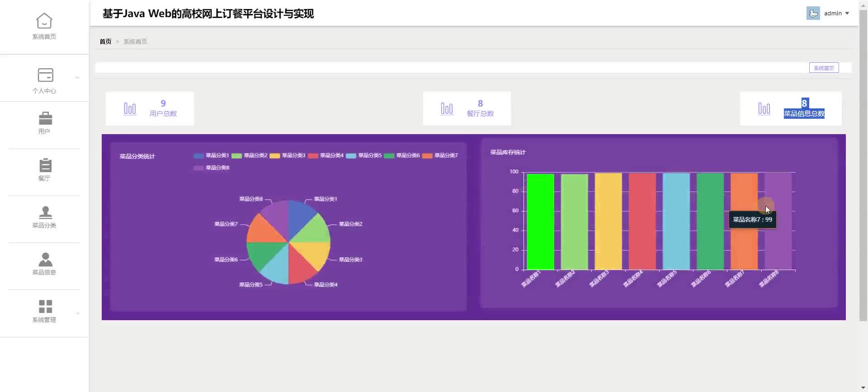Image resolution: width=868 pixels, height=392 pixels.
Task: Click the 用户总数 bar chart icon
Action: (x=130, y=109)
